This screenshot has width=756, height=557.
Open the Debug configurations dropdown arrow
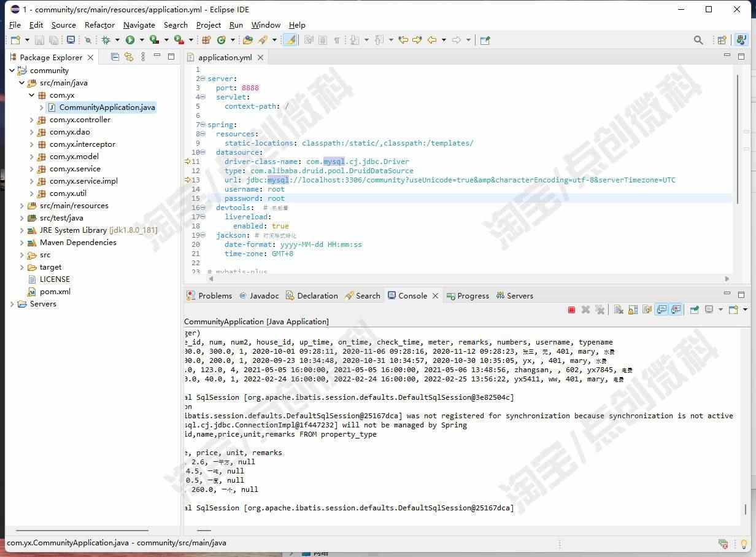117,40
